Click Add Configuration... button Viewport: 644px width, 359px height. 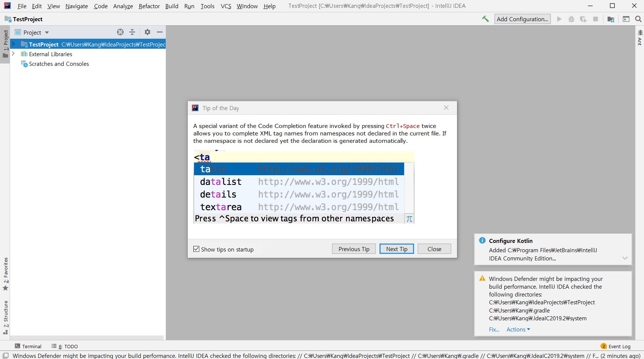523,19
